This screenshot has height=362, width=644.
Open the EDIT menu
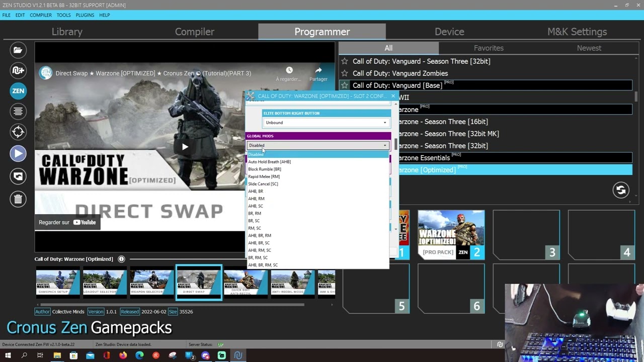tap(20, 15)
